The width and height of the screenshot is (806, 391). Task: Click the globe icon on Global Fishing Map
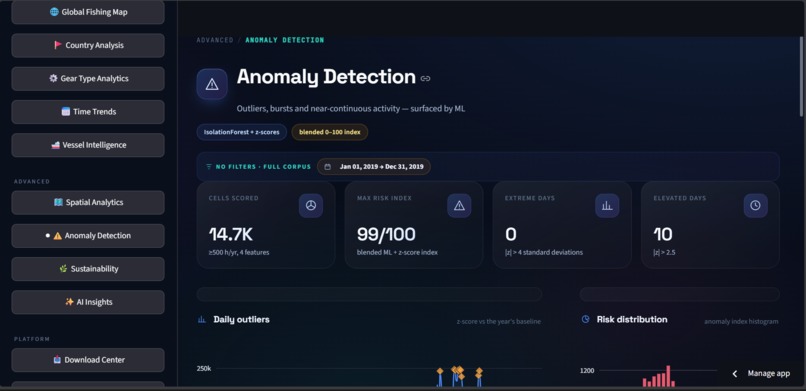coord(54,12)
